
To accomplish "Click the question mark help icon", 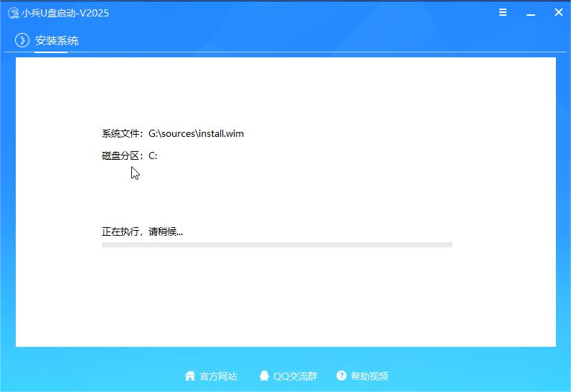I will pos(341,376).
